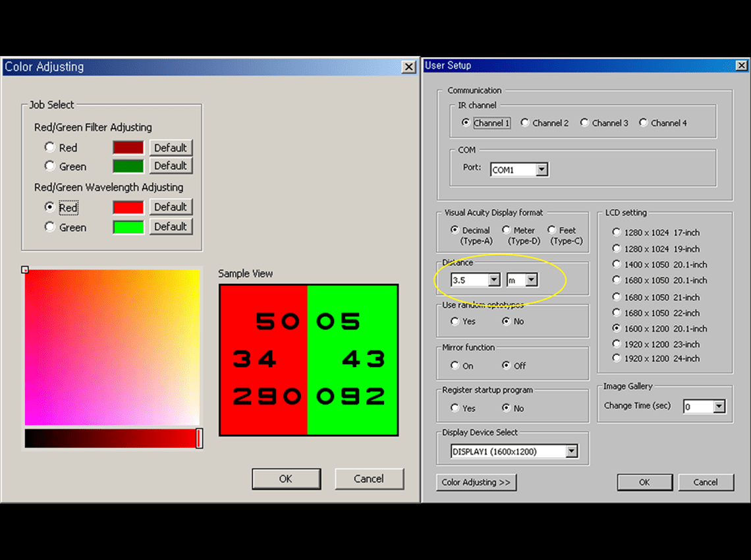This screenshot has width=751, height=560.
Task: Switch IR channel to Channel 3
Action: coord(584,123)
